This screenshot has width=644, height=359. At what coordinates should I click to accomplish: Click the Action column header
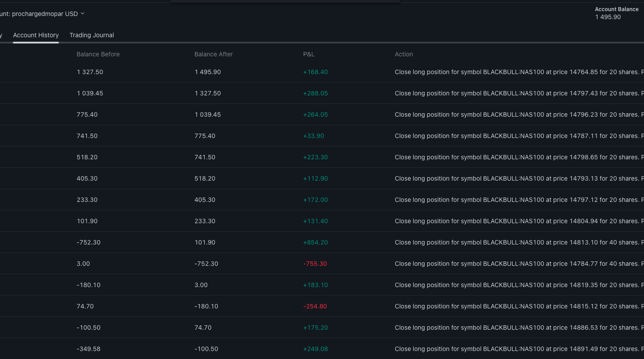click(404, 54)
